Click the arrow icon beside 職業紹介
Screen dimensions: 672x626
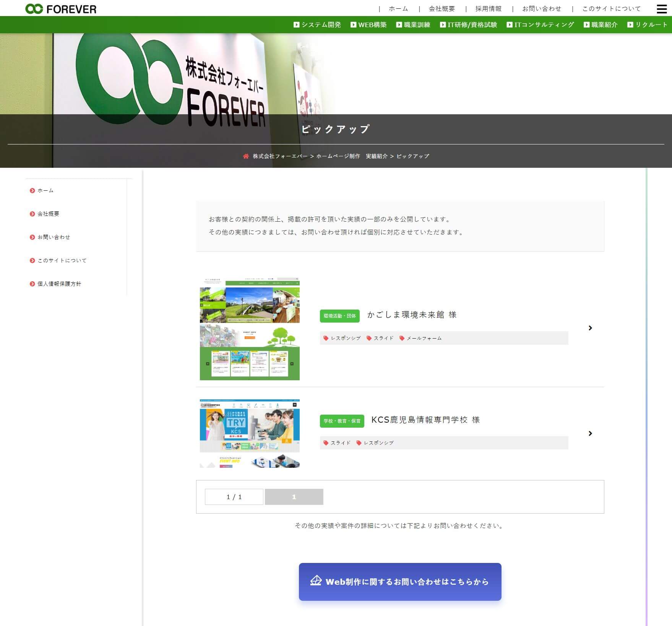[586, 25]
